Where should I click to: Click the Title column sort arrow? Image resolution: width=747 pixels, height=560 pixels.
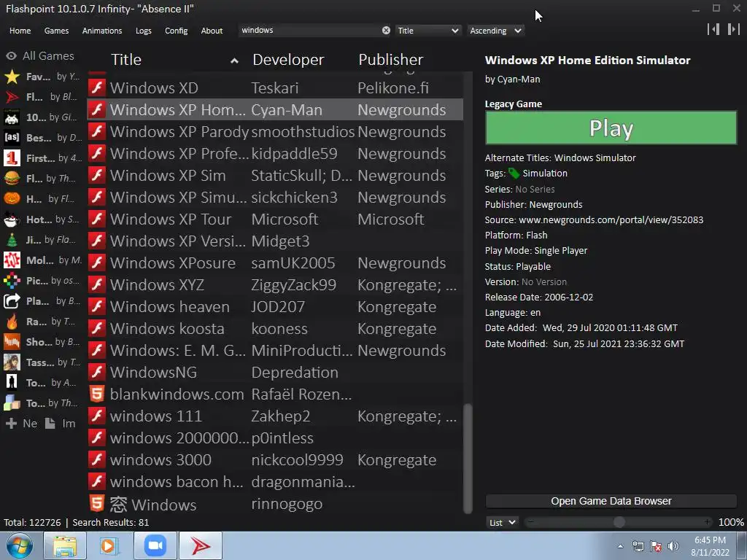coord(234,61)
